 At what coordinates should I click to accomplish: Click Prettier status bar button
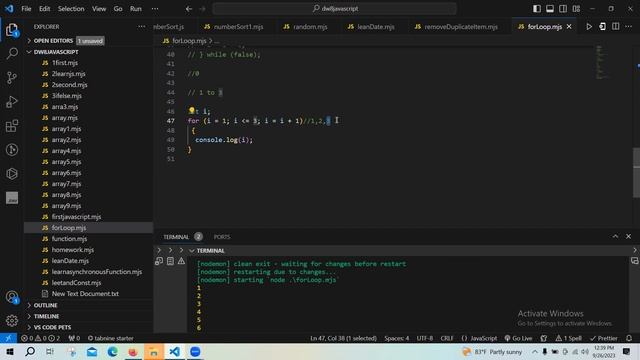click(604, 338)
